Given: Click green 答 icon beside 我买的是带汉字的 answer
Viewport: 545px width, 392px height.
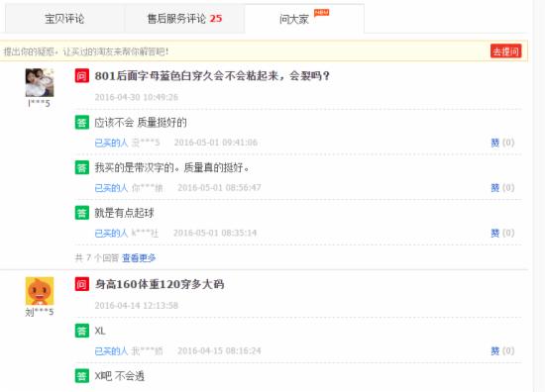Looking at the screenshot, I should click(82, 167).
